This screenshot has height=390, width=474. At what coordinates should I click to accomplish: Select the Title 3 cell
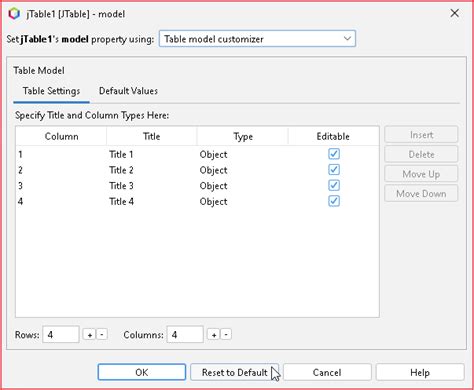(x=152, y=186)
